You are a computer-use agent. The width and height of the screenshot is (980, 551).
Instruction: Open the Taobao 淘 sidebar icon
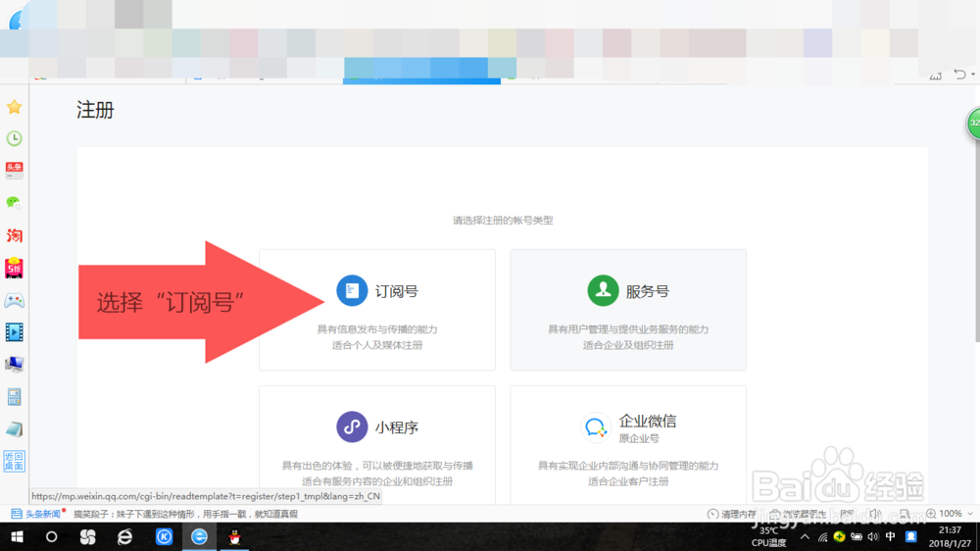14,235
